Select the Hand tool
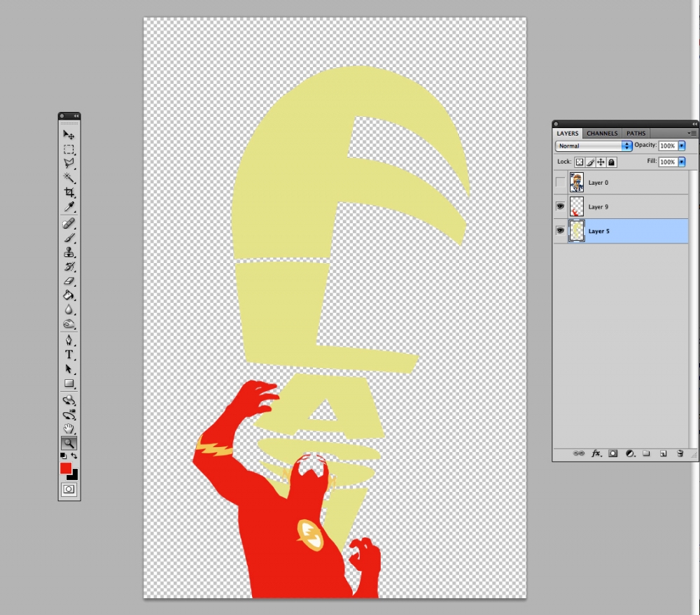 [69, 429]
